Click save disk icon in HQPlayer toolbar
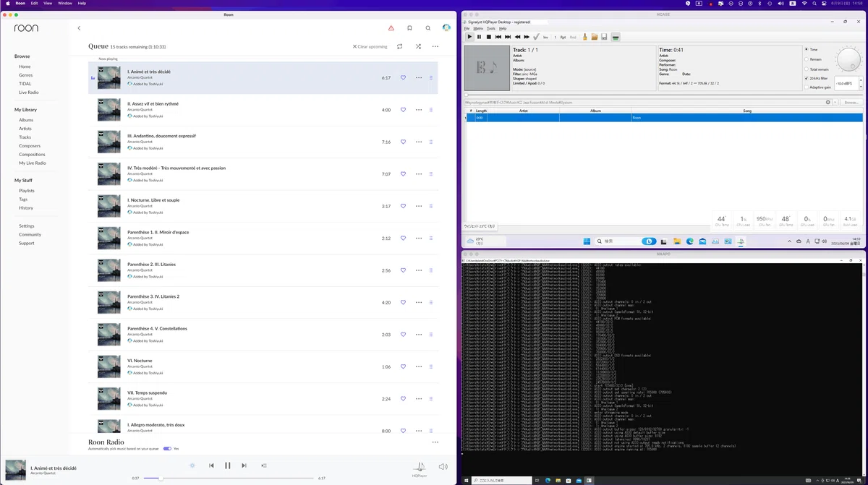Viewport: 868px width, 485px height. coord(604,37)
